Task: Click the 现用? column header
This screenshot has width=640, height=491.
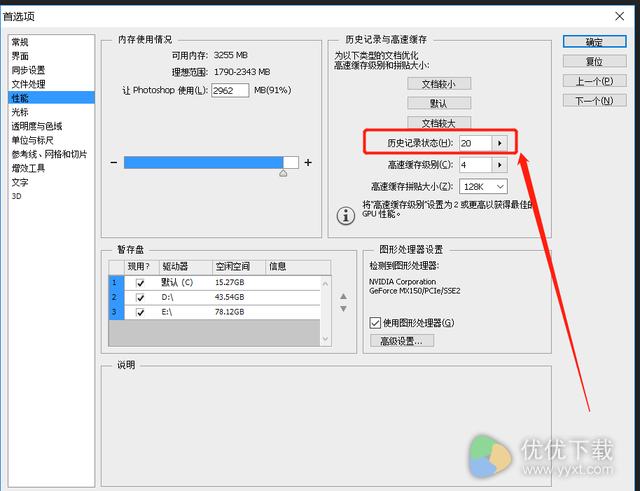Action: click(142, 267)
